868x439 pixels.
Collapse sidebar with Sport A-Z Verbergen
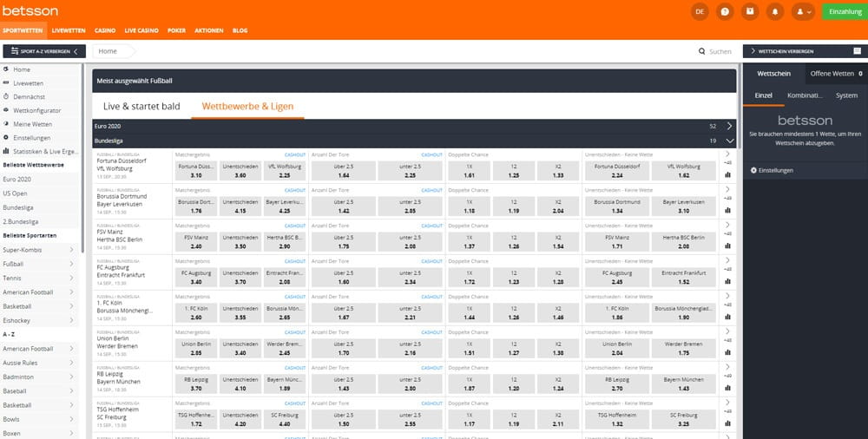(x=44, y=51)
